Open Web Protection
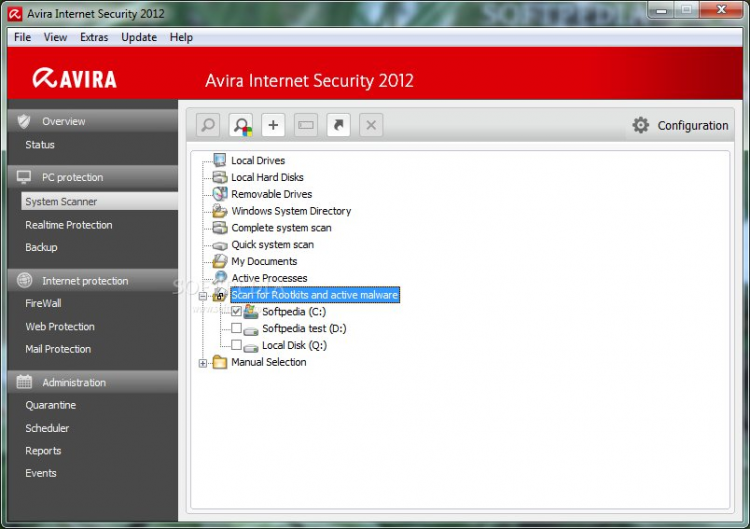This screenshot has height=529, width=750. pyautogui.click(x=60, y=327)
